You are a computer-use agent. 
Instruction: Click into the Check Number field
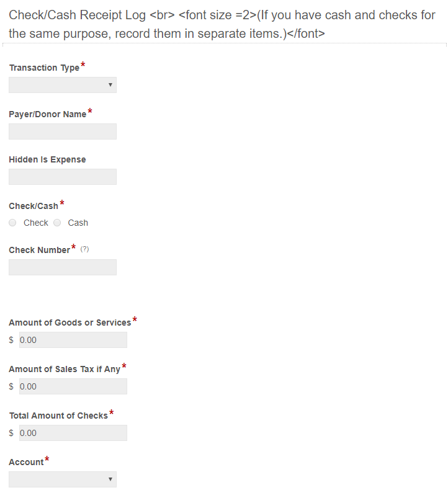coord(63,267)
